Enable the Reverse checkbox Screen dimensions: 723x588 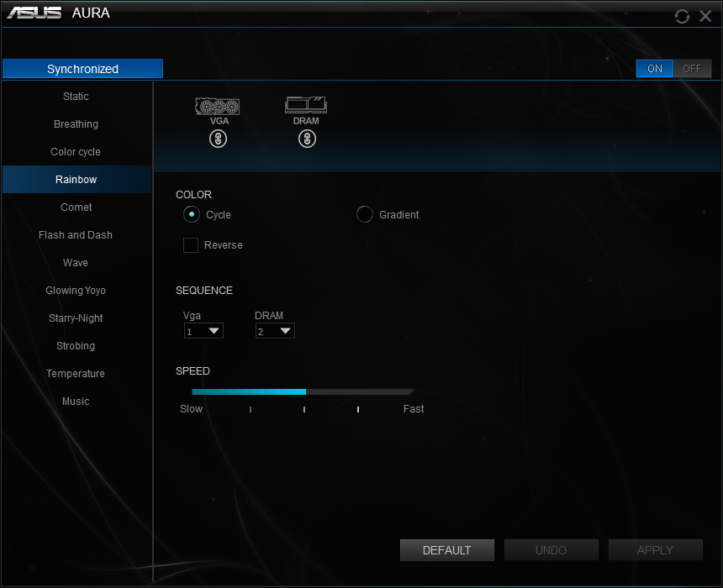(191, 245)
